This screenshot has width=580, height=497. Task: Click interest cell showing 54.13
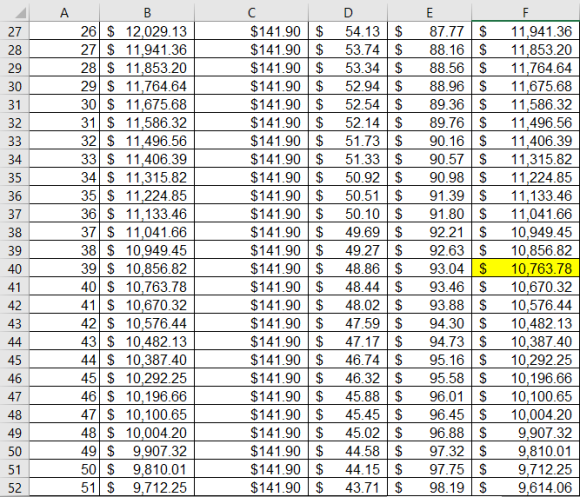click(348, 31)
